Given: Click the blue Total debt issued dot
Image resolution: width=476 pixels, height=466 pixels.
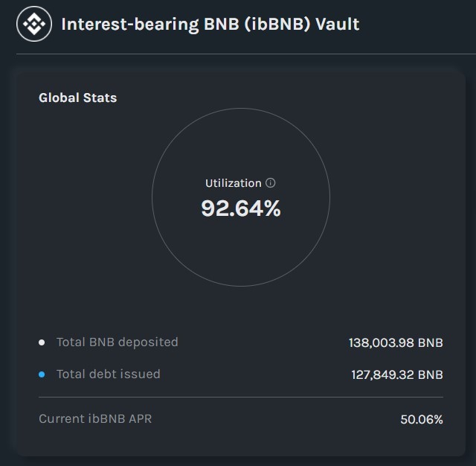Looking at the screenshot, I should pyautogui.click(x=42, y=374).
